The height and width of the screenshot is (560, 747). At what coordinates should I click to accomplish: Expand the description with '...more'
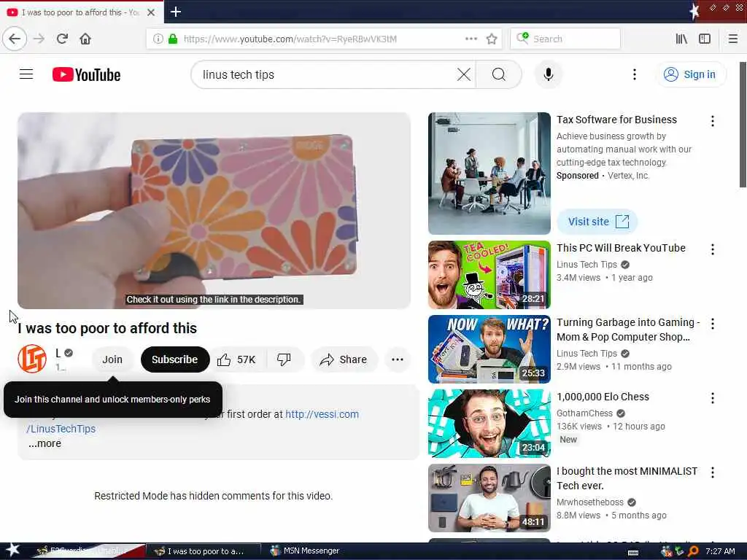[44, 443]
